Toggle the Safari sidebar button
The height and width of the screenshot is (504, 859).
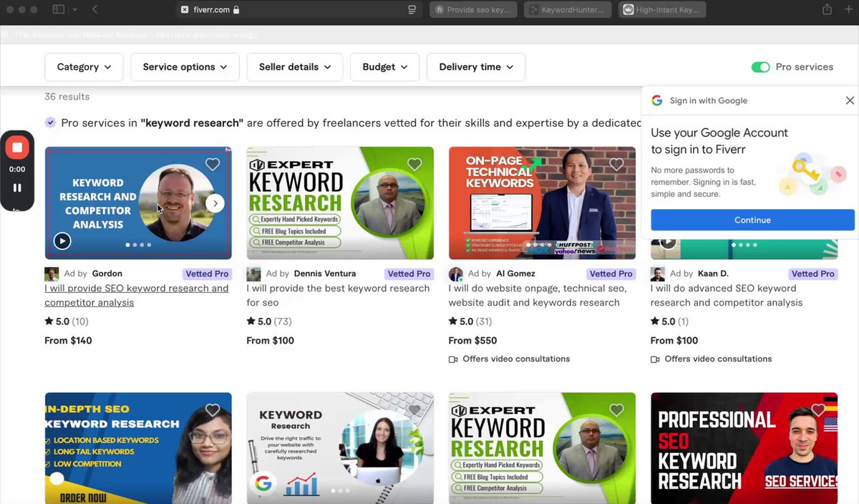[59, 9]
